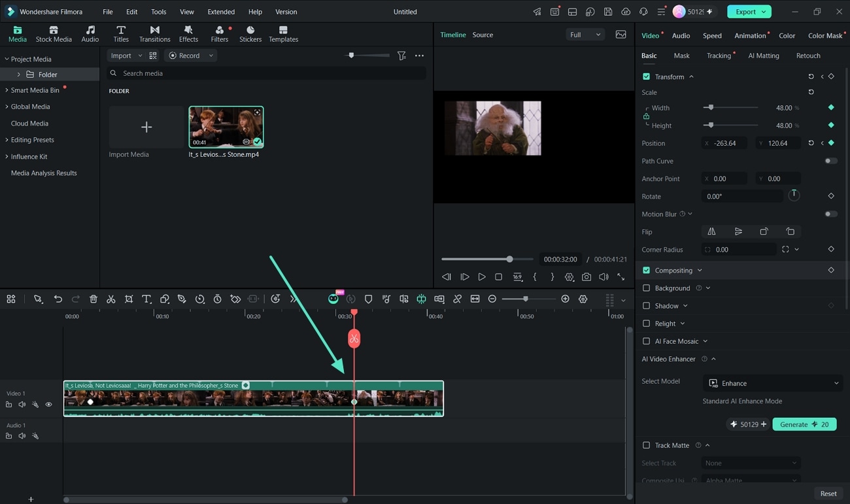
Task: Open timeline settings gear icon
Action: coord(583,299)
